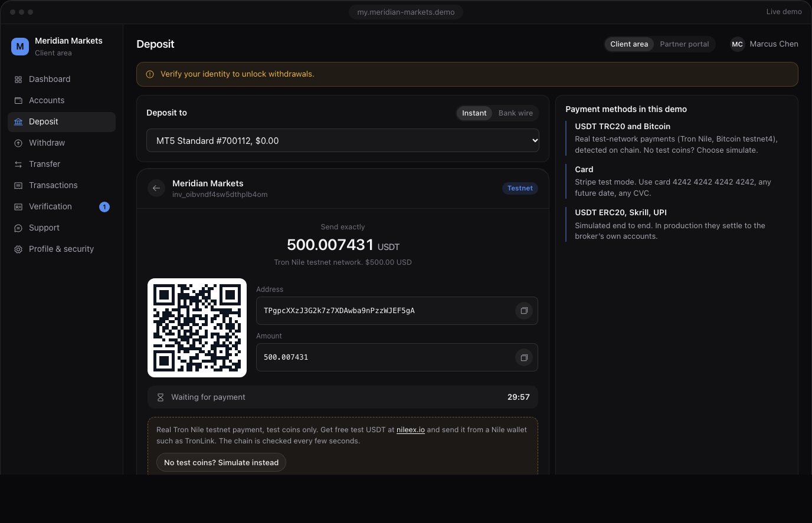Click Verify your identity banner text
Screen dimensions: 812x523
coord(237,74)
